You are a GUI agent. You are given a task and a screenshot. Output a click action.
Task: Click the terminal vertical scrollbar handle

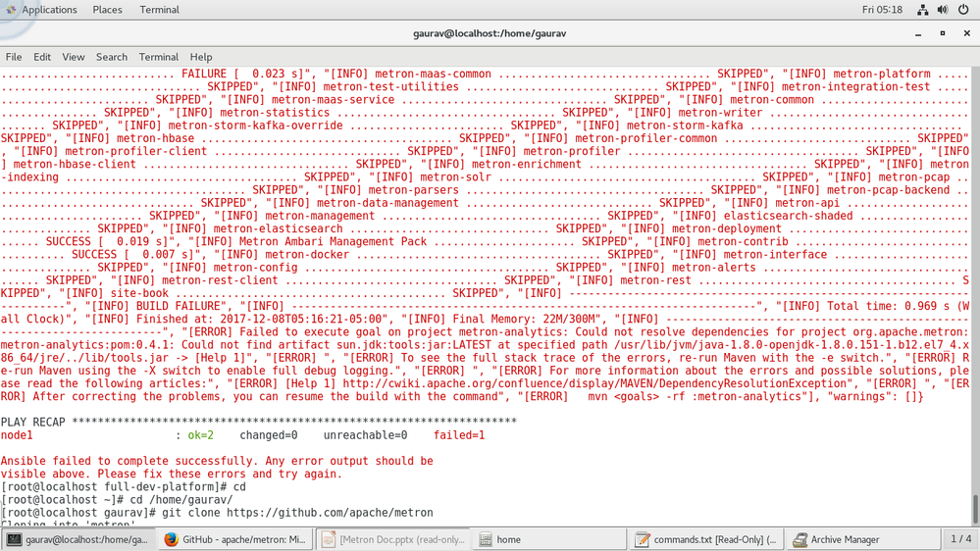pyautogui.click(x=975, y=509)
